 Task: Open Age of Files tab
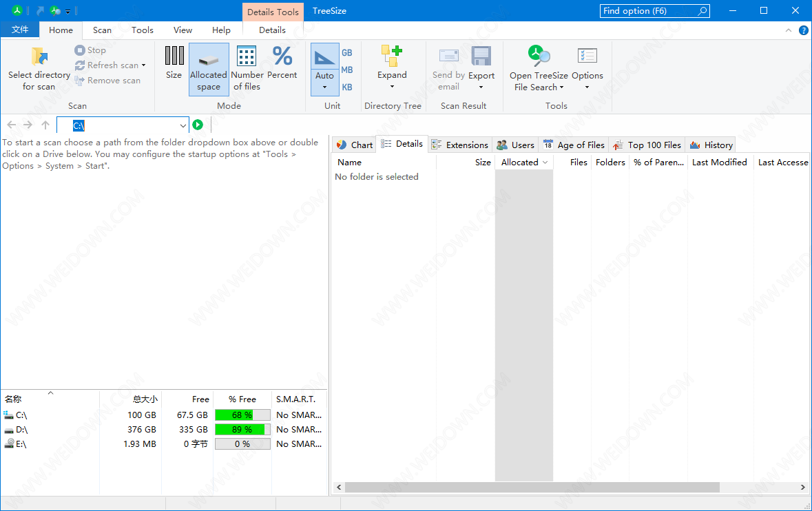click(x=574, y=145)
